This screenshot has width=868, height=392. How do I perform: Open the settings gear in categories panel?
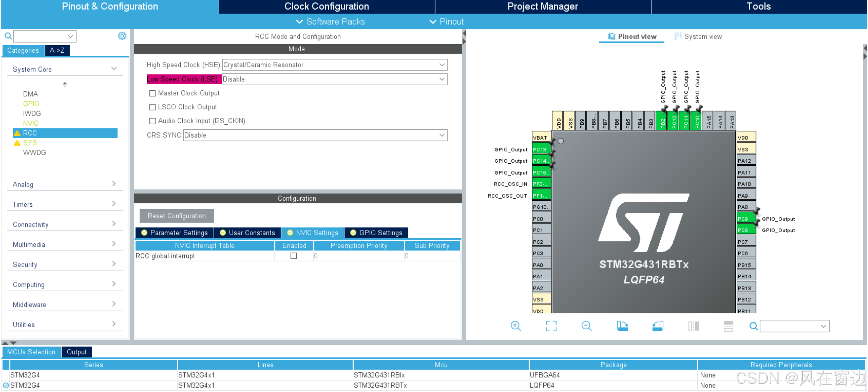pos(122,36)
